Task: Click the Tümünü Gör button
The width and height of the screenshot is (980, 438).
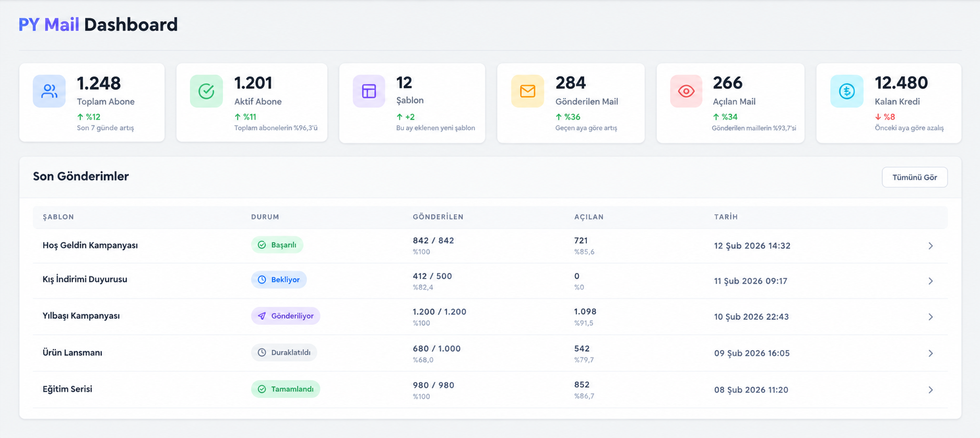Action: coord(915,177)
